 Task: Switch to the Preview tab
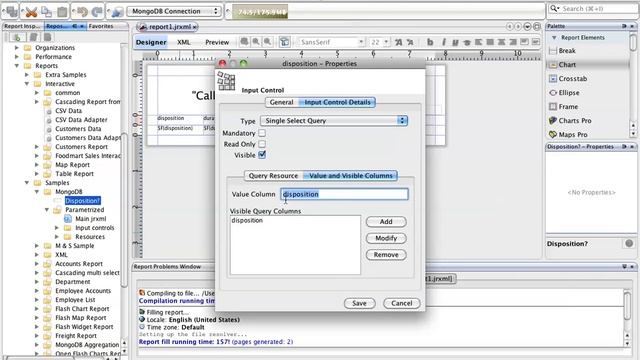coord(217,42)
